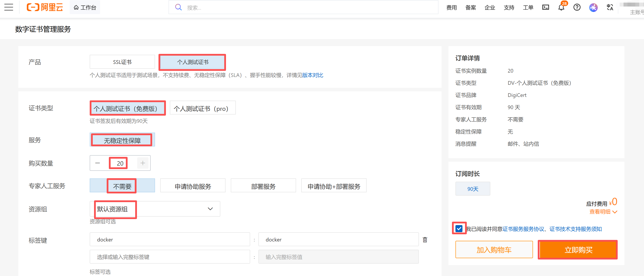Open the 证书技术支持服务须知 link

tap(575, 229)
